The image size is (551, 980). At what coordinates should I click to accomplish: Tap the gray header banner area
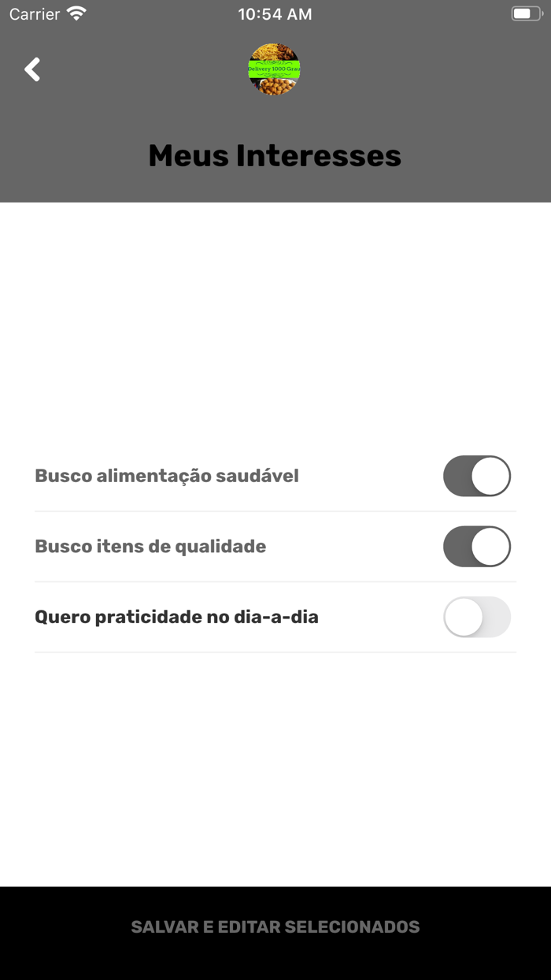click(x=275, y=118)
